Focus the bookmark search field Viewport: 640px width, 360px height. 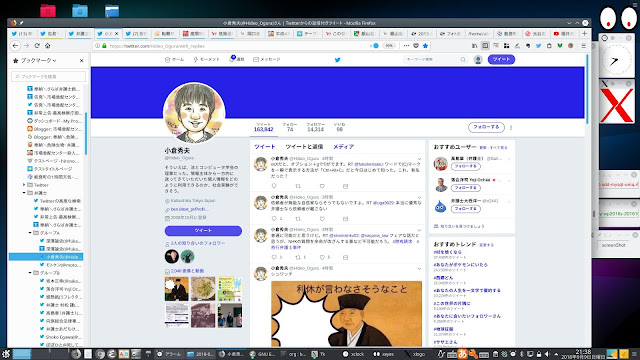[x=48, y=76]
